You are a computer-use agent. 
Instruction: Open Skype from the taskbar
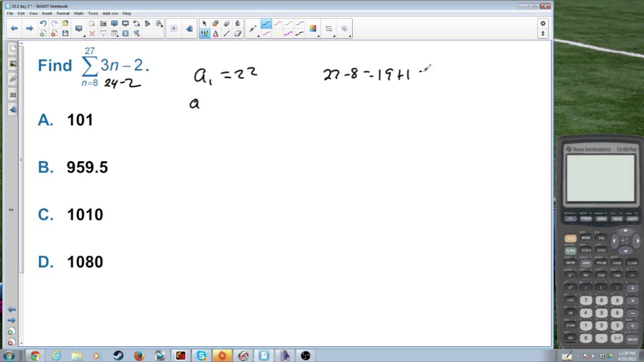202,356
